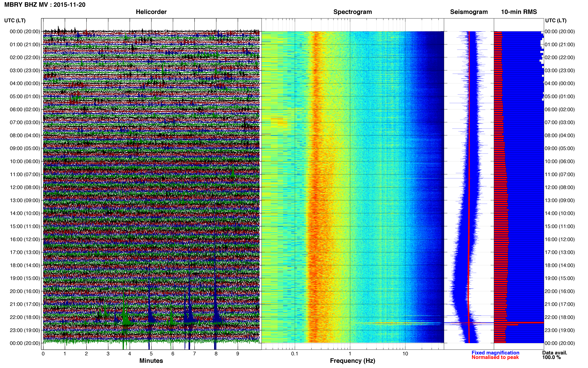This screenshot has height=368, width=588.
Task: Click left time label '07:00 (03:00)'
Action: tap(25, 122)
